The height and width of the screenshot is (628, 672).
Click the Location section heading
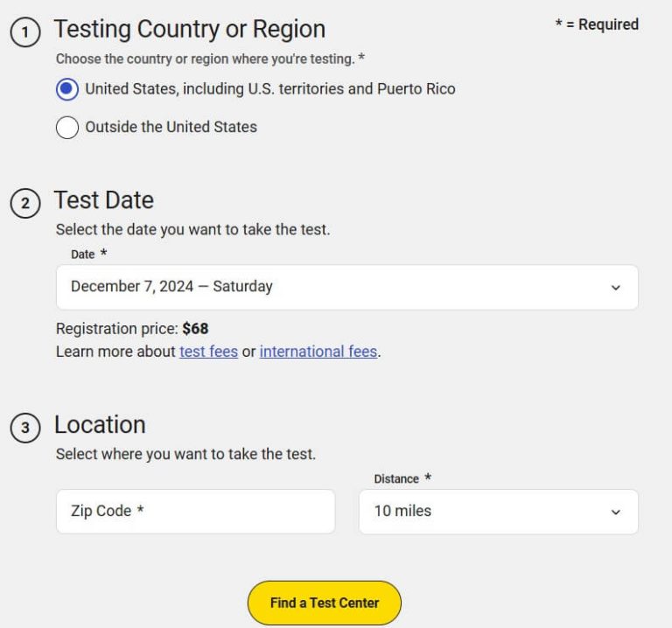coord(100,424)
